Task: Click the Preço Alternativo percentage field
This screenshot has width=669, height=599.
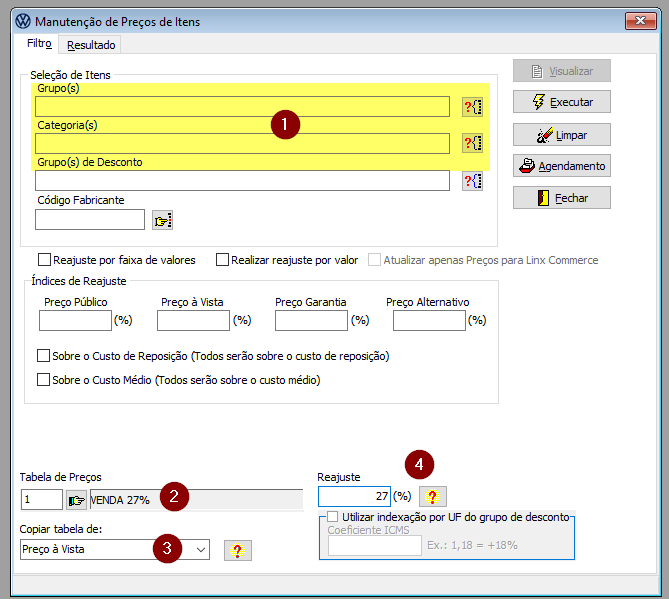Action: [429, 320]
